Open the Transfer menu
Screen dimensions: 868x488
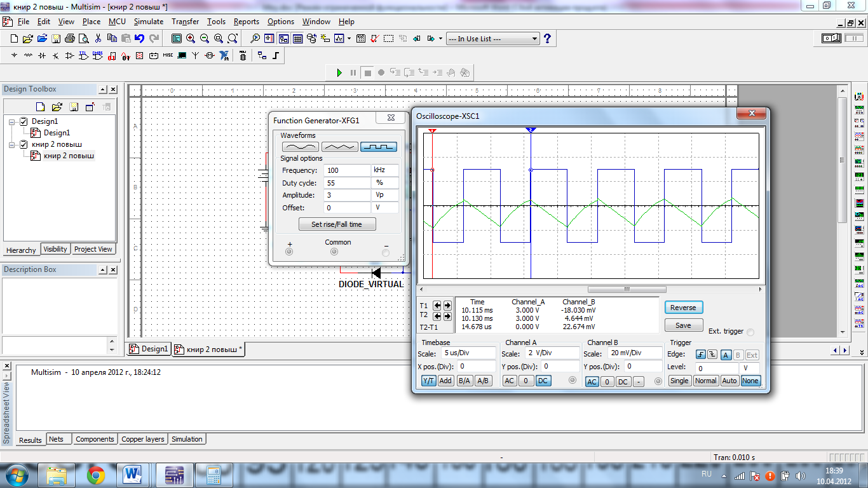(x=186, y=22)
